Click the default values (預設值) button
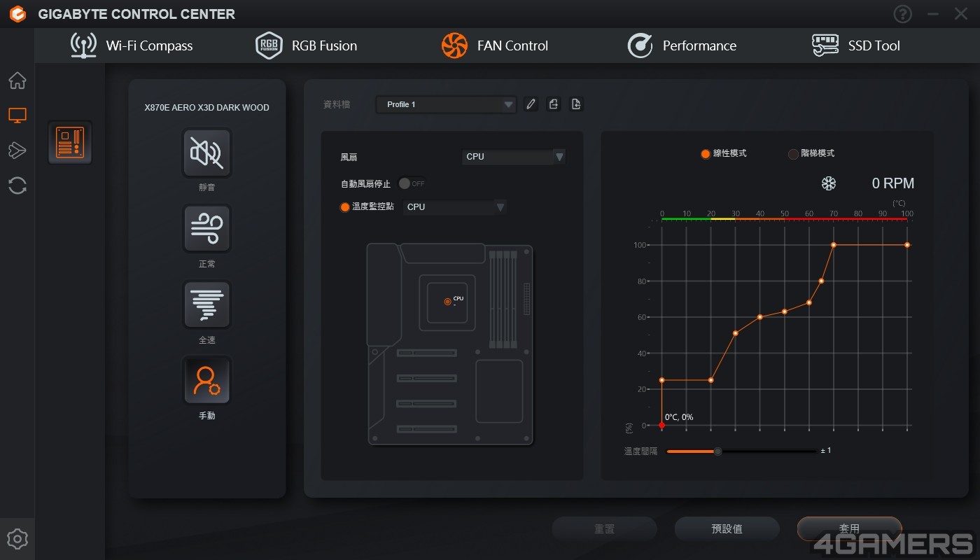 [727, 529]
